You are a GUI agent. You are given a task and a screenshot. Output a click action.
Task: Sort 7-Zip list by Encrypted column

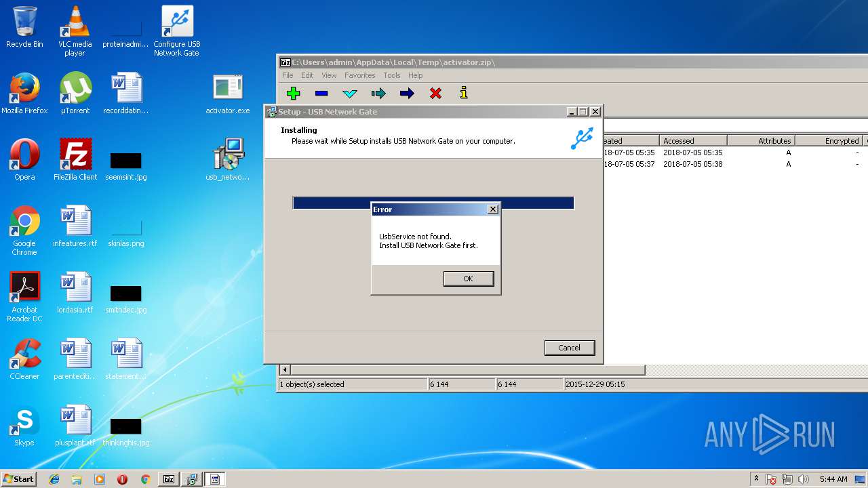[829, 141]
